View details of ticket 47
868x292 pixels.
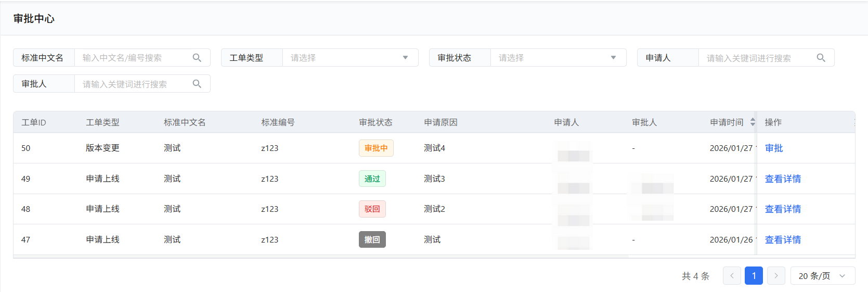point(783,240)
